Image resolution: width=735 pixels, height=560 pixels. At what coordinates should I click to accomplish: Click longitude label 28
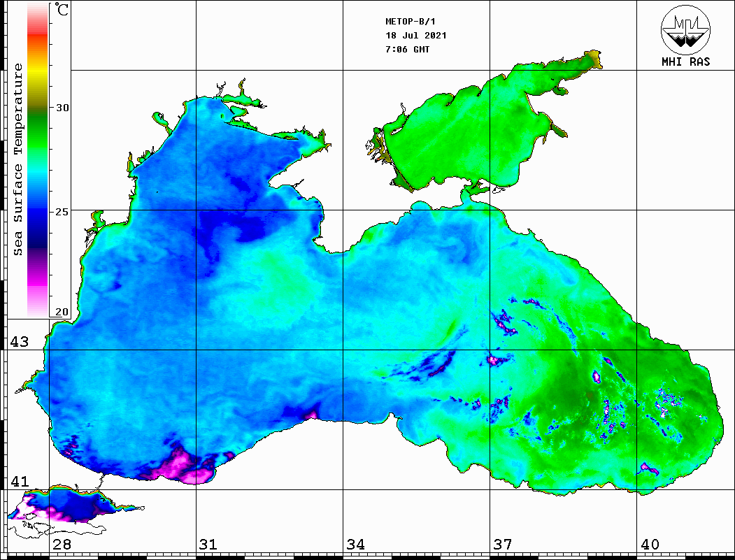click(x=62, y=545)
